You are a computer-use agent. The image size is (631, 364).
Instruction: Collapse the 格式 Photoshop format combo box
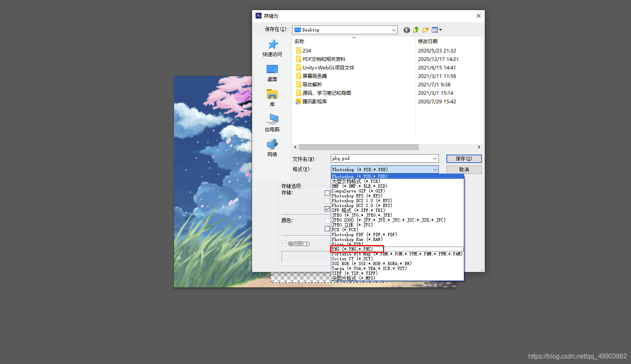pyautogui.click(x=385, y=169)
